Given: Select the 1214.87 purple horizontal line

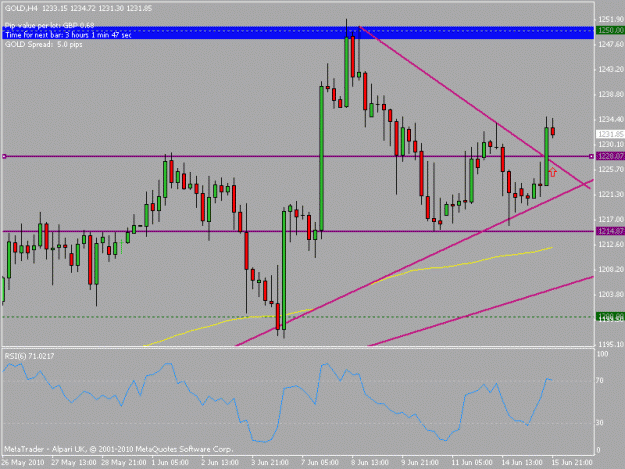Looking at the screenshot, I should 298,231.
